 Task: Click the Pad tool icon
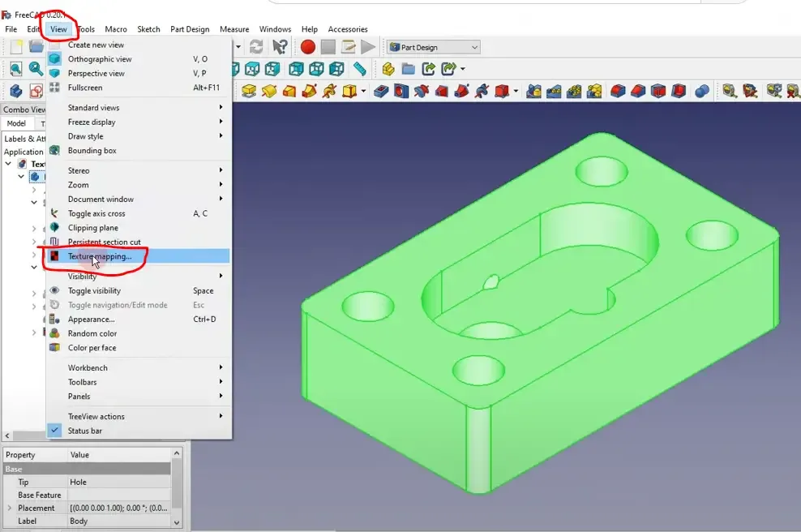249,92
